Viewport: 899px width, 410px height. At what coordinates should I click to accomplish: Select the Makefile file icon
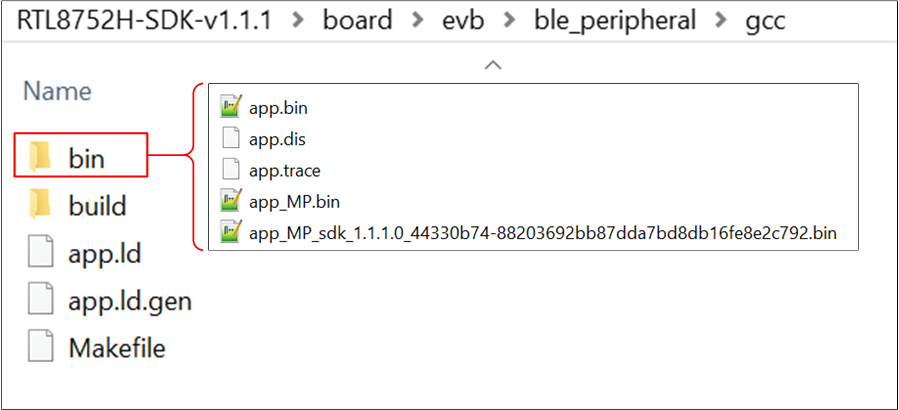(x=41, y=347)
